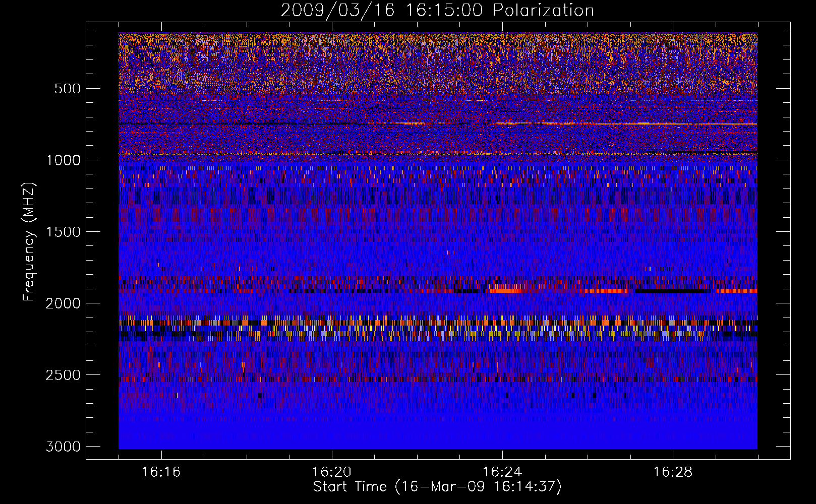Click the 'Start Time (16-Mar-09 16:14:37)' x-axis label
816x504 pixels.
[x=437, y=487]
